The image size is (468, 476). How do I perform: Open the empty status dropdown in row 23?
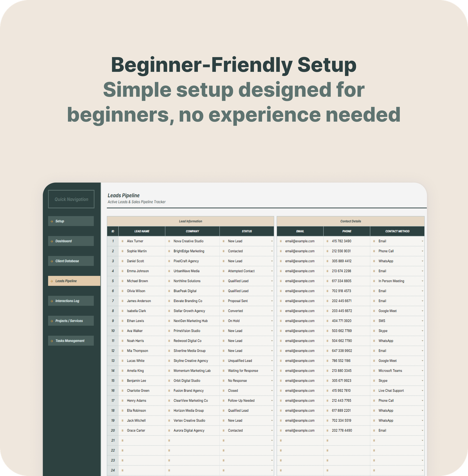click(272, 461)
